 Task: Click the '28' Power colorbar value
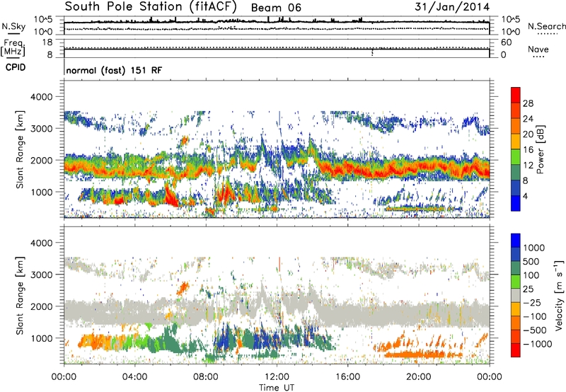[x=528, y=103]
